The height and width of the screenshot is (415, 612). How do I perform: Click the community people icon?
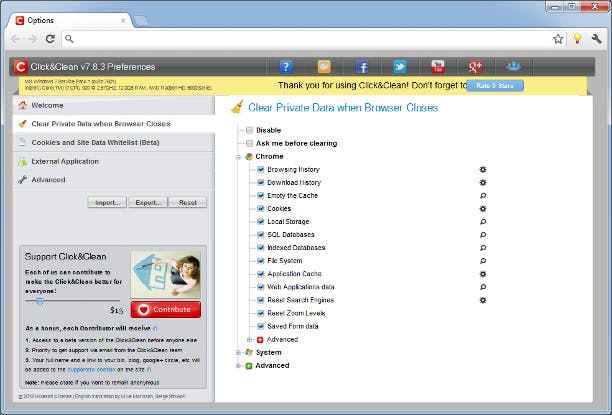point(513,66)
